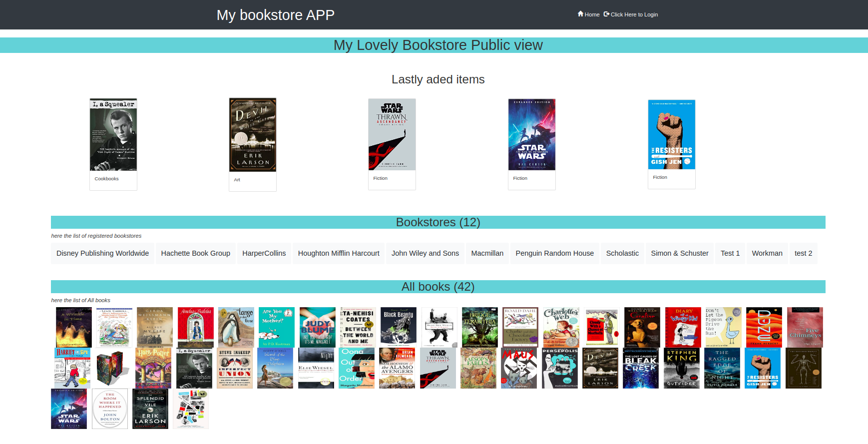Open the Brave New World book cover
The height and width of the screenshot is (444, 868).
click(439, 327)
